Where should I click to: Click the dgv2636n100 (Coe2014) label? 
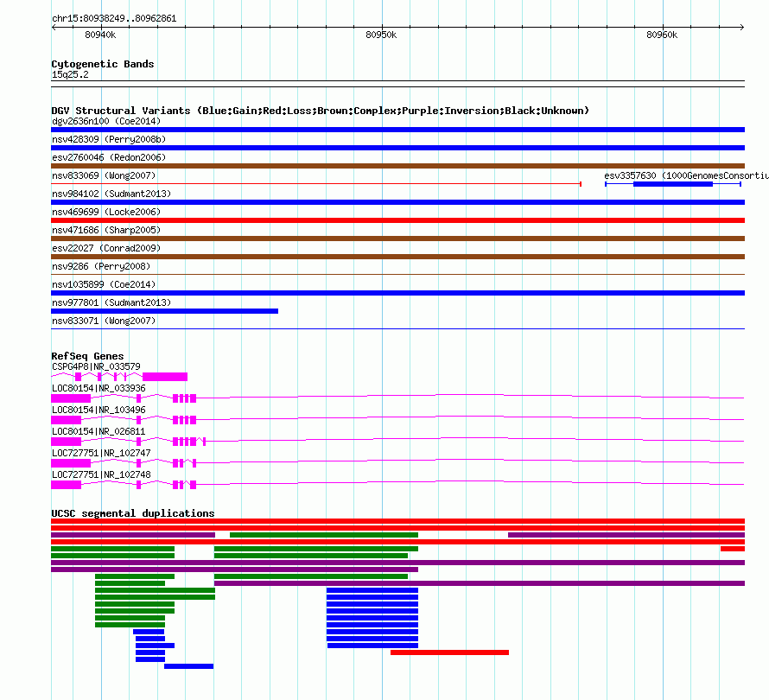coord(106,121)
